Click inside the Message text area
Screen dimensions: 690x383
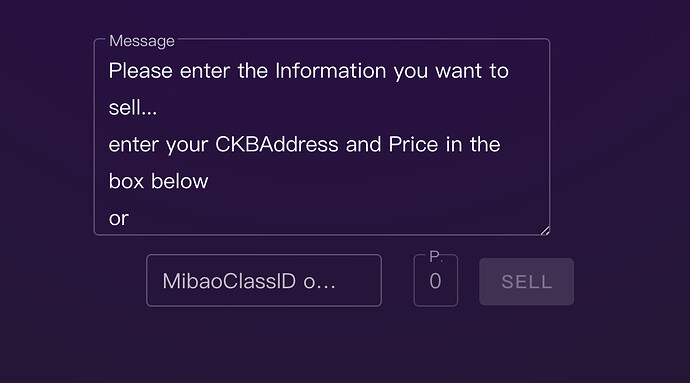click(322, 137)
